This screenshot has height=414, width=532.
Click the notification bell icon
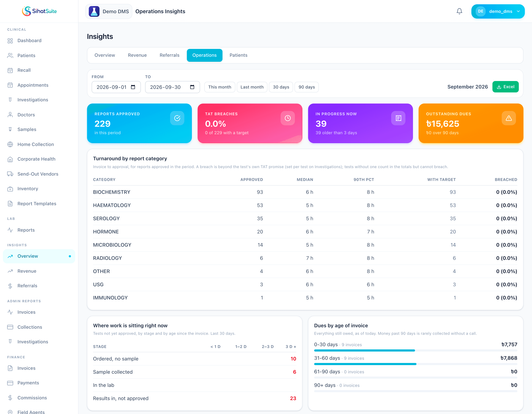[x=459, y=11]
